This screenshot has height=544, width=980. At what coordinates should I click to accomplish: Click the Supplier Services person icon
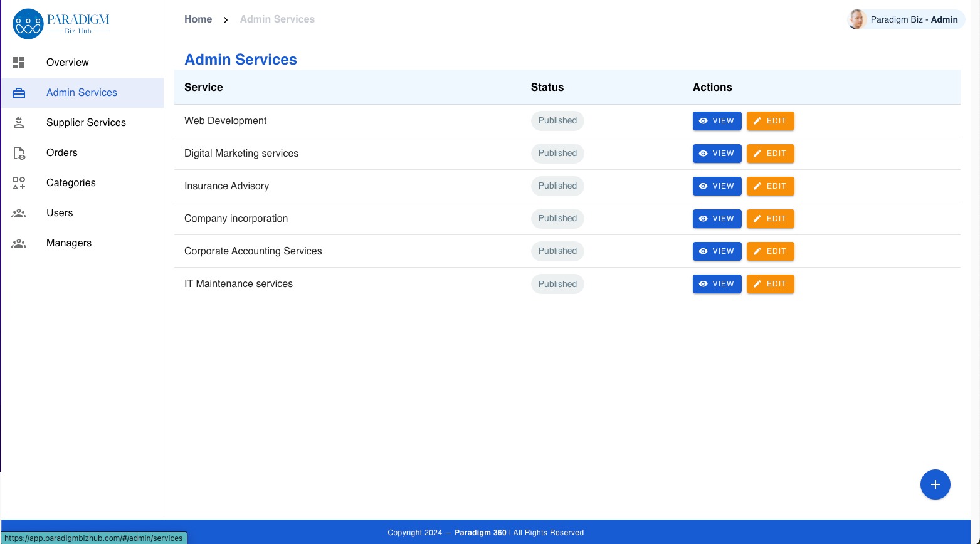click(19, 123)
